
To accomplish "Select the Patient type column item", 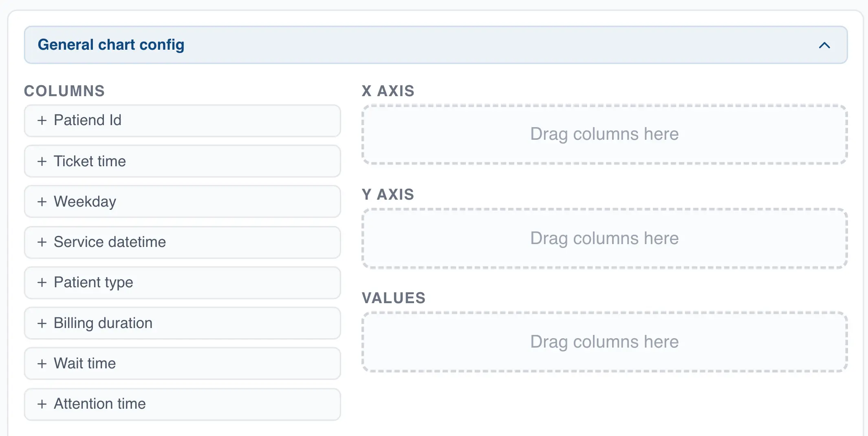I will 182,282.
